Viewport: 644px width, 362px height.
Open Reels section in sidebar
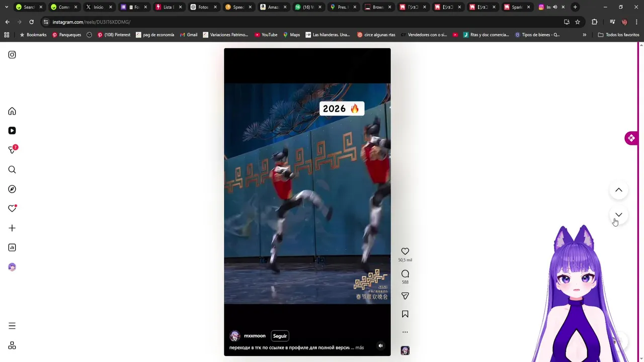pos(12,131)
